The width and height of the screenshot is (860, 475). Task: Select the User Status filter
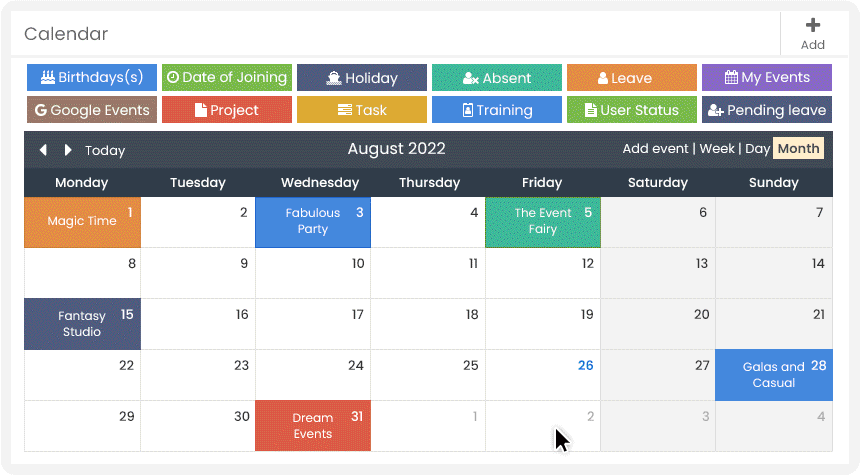click(x=631, y=110)
